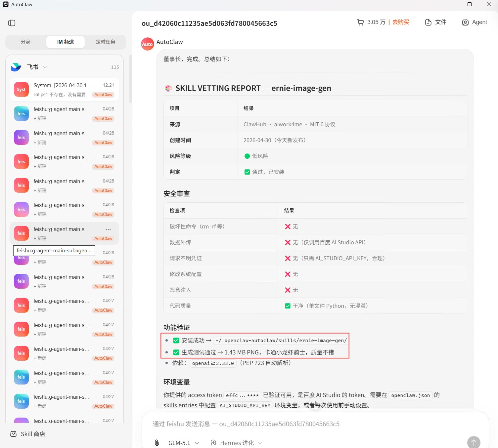Click the chat title ou_d42060c11235ae5d063fd780045663c5
The height and width of the screenshot is (448, 498).
209,23
